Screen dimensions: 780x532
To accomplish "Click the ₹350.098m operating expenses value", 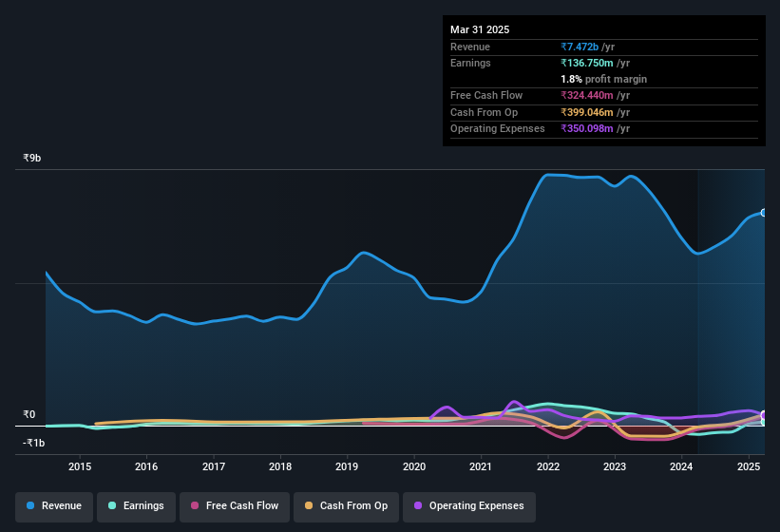I will coord(587,129).
